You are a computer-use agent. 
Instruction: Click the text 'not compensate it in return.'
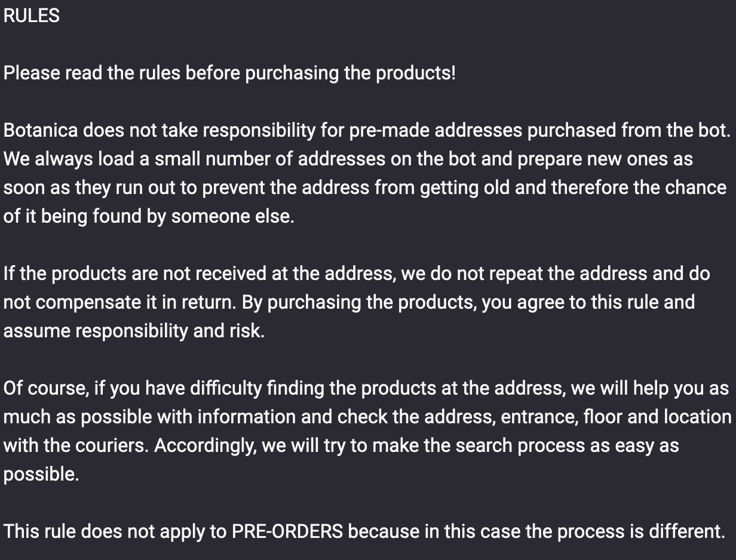pos(120,303)
